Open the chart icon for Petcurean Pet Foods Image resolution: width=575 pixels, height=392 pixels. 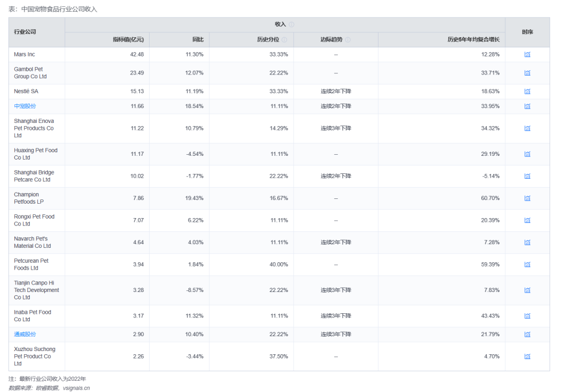[527, 265]
